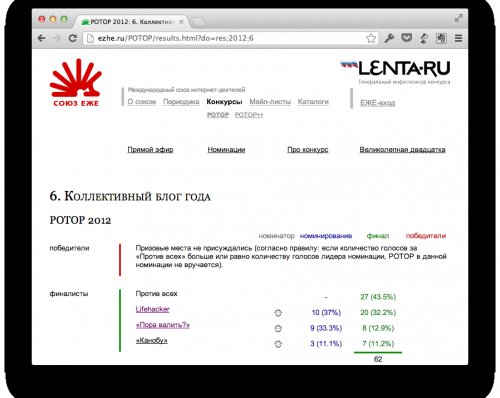Viewport: 500px width, 398px height.
Task: Open the Chrome hamburger menu
Action: click(x=459, y=38)
